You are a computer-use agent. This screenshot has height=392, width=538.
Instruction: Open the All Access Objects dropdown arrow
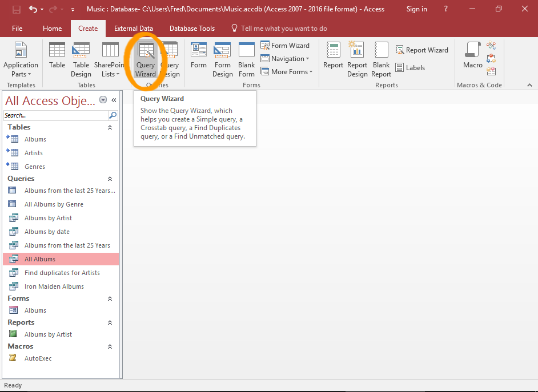[x=103, y=100]
